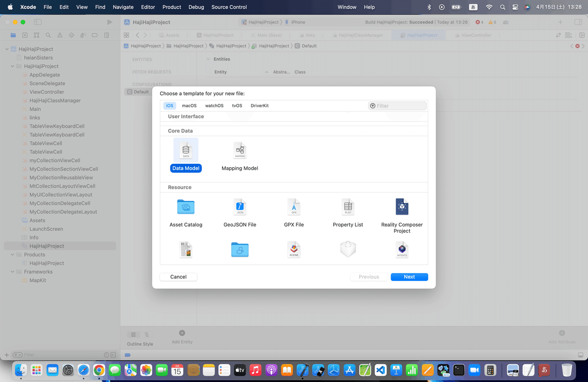This screenshot has width=588, height=382.
Task: Select the blue folder template icon in bottom row
Action: pyautogui.click(x=240, y=250)
